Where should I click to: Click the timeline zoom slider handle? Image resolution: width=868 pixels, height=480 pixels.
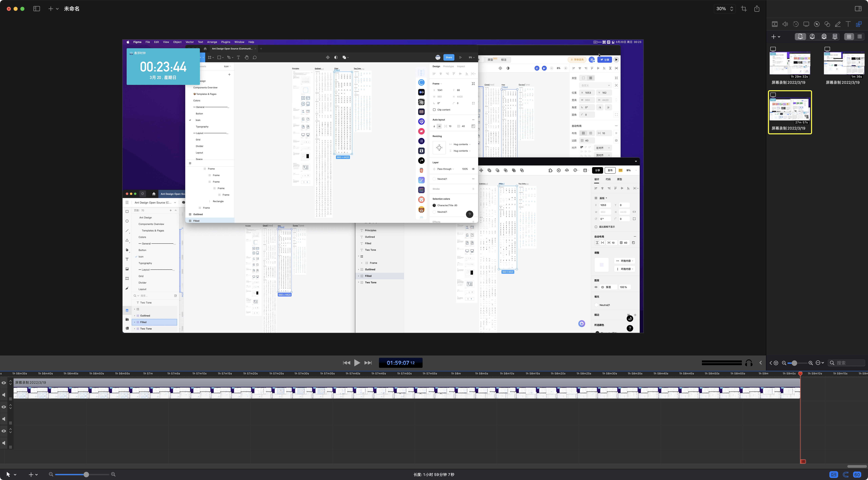click(86, 474)
